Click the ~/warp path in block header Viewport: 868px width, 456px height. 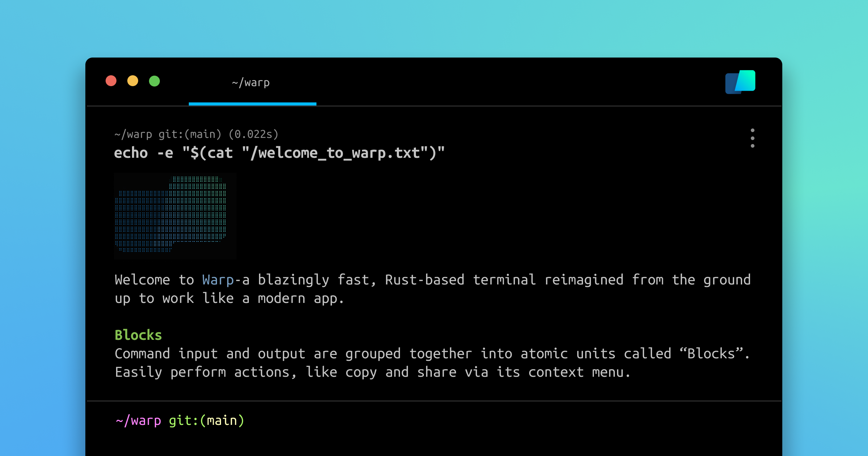coord(133,135)
